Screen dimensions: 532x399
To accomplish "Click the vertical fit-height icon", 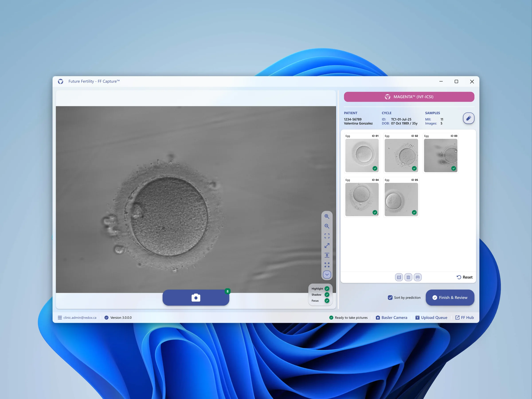I will tap(327, 255).
